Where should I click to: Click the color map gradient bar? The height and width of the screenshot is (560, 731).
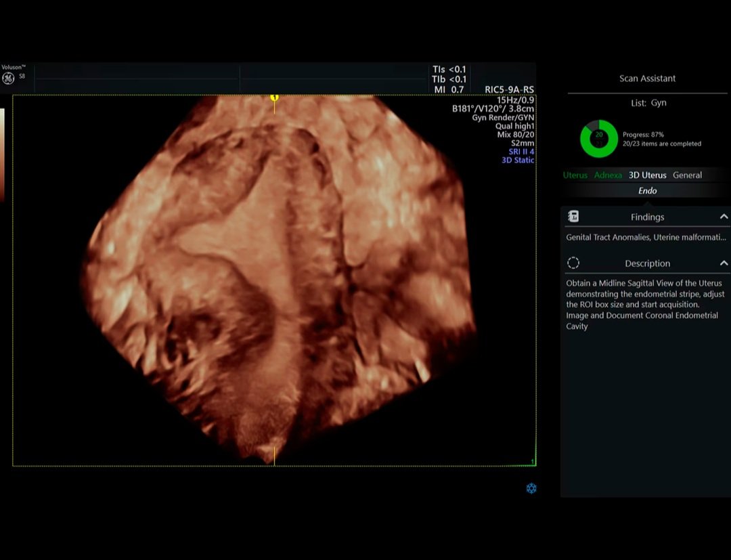coord(2,154)
